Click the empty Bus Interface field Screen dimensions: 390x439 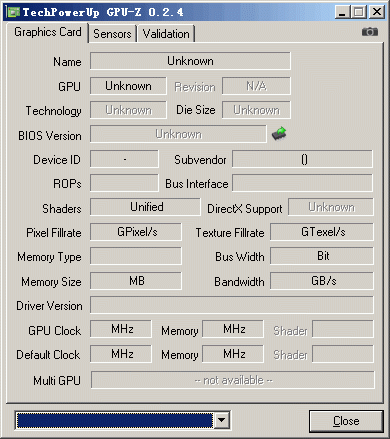tap(302, 183)
